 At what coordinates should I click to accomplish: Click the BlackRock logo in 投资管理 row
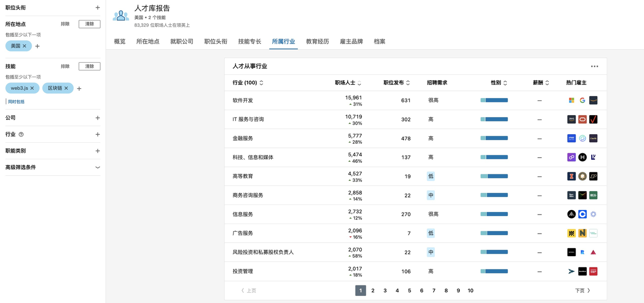[x=582, y=271]
